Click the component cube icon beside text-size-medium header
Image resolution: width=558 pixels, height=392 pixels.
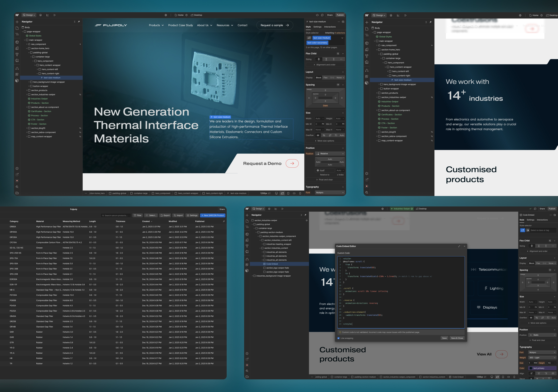pyautogui.click(x=343, y=22)
